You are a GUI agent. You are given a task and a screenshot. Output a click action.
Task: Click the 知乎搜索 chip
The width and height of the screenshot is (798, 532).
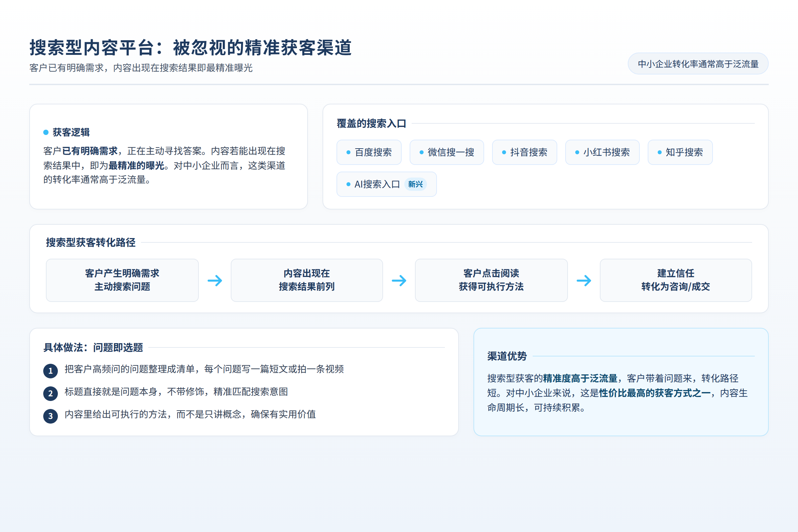click(680, 152)
